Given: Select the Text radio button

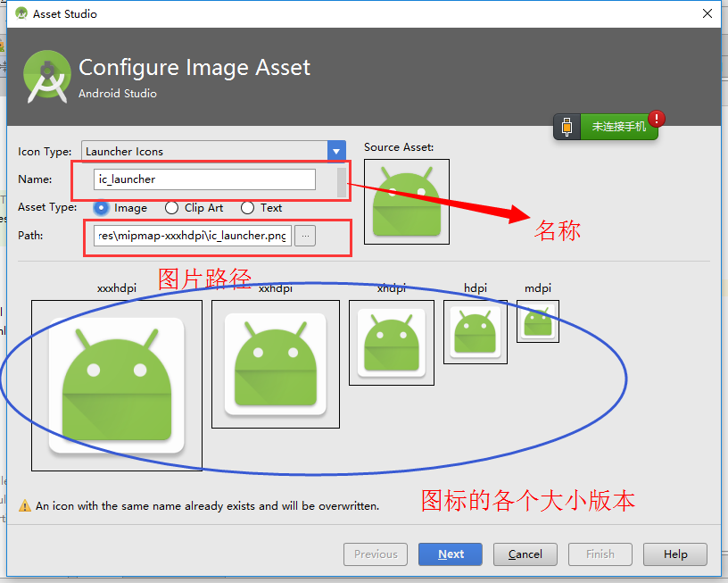Looking at the screenshot, I should pos(246,208).
